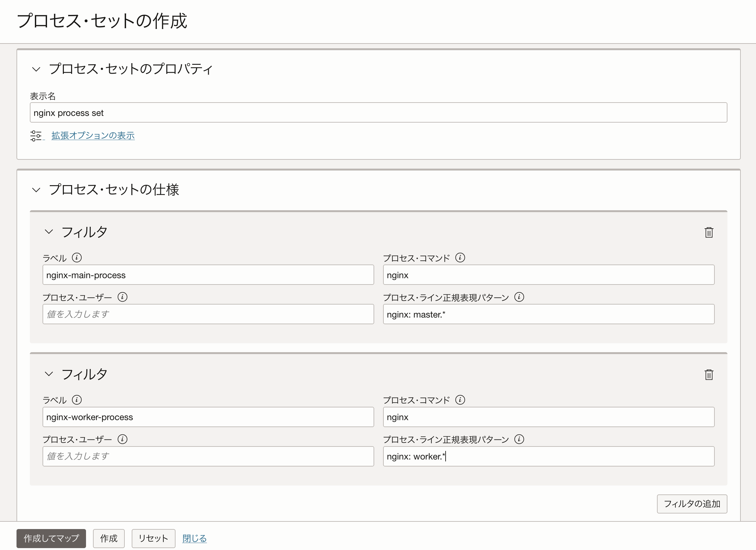Viewport: 756px width, 550px height.
Task: Delete the nginx-main-process filter with trash icon
Action: click(x=709, y=232)
